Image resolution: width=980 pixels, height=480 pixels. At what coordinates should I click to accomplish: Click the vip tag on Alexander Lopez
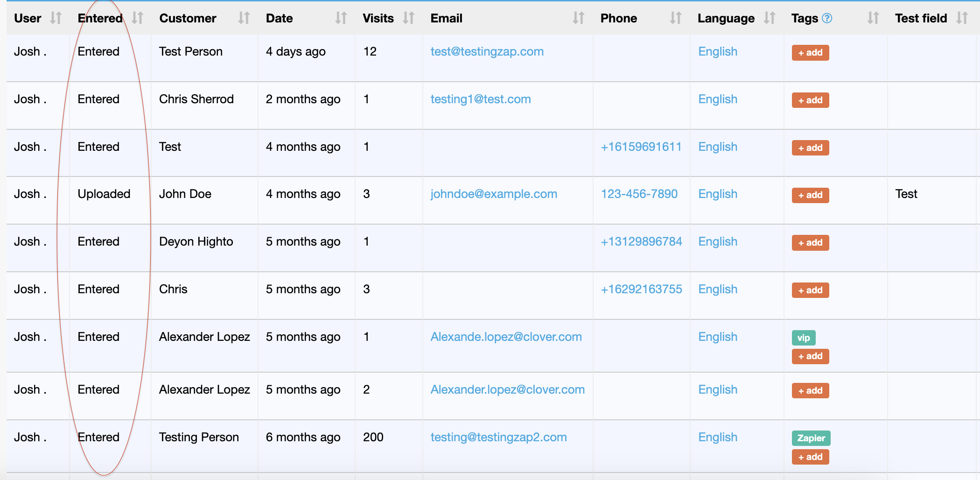pyautogui.click(x=803, y=338)
